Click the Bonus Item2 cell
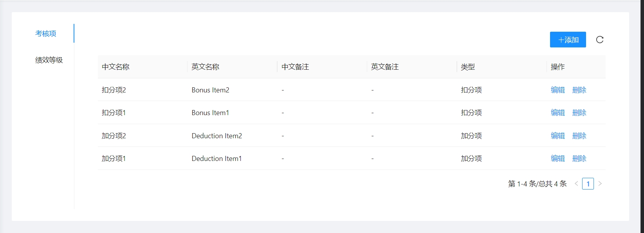 (210, 90)
